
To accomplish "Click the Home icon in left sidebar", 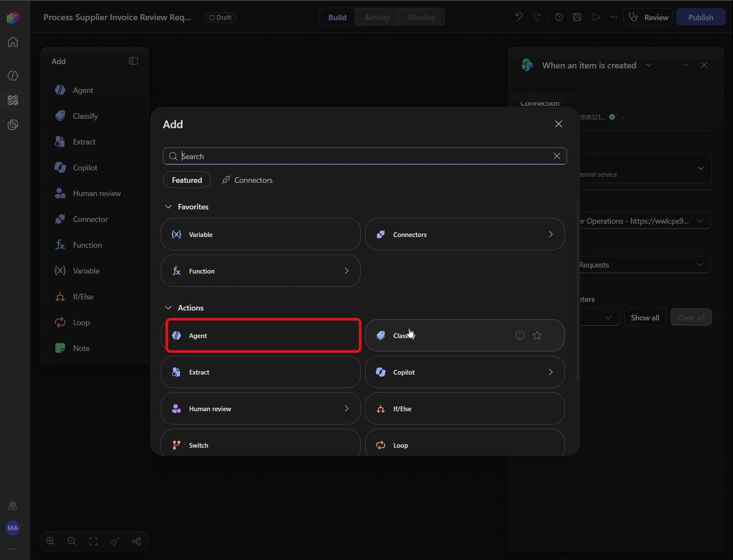I will [13, 42].
